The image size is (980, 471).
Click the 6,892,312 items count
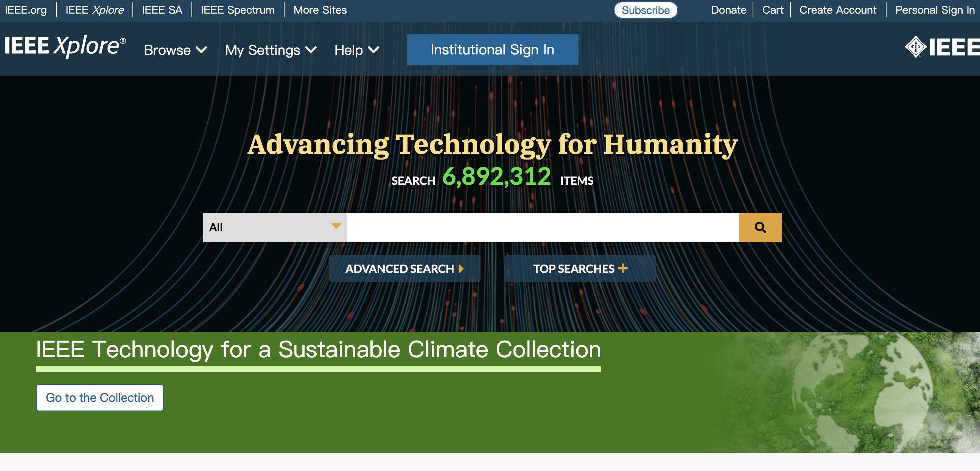point(496,177)
